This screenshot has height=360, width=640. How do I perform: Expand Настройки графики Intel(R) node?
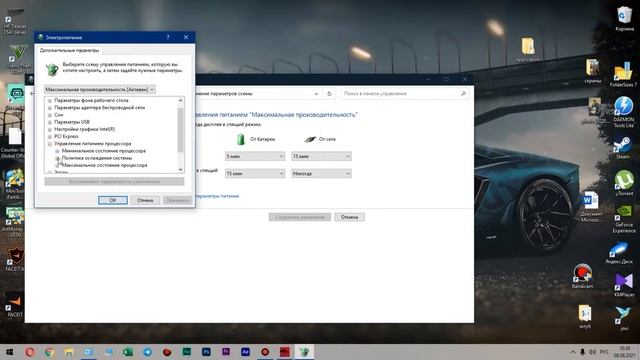50,129
